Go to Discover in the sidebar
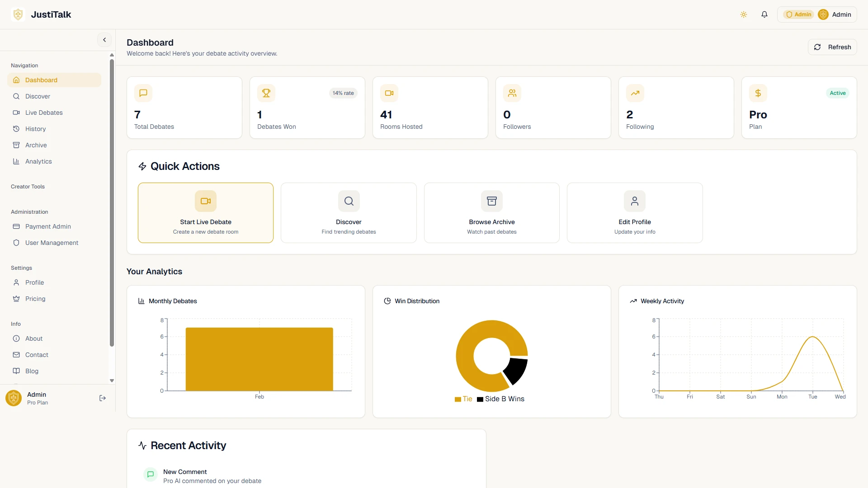The width and height of the screenshot is (868, 488). (x=54, y=96)
